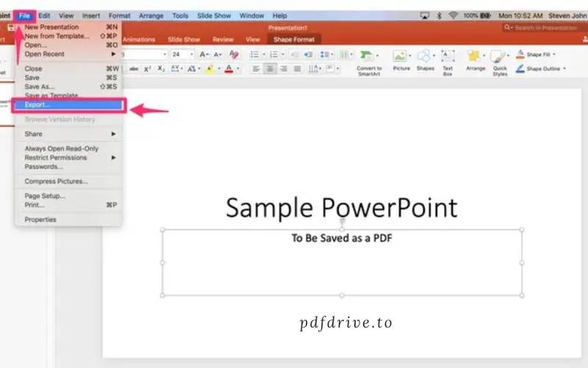Click the AirPlay display icon in menu bar
The image size is (588, 368).
pyautogui.click(x=424, y=15)
